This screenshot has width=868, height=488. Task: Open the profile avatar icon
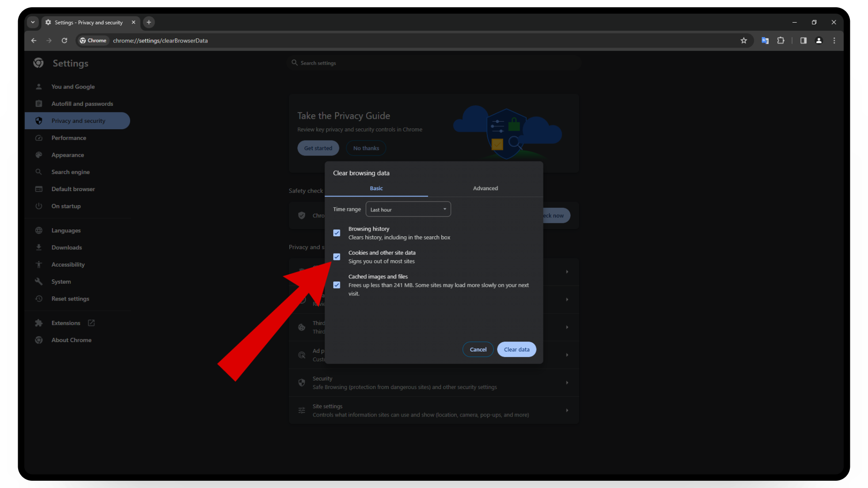[819, 41]
